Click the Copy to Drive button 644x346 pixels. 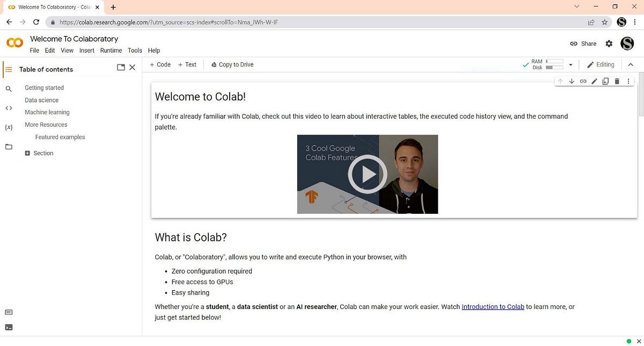click(x=232, y=64)
